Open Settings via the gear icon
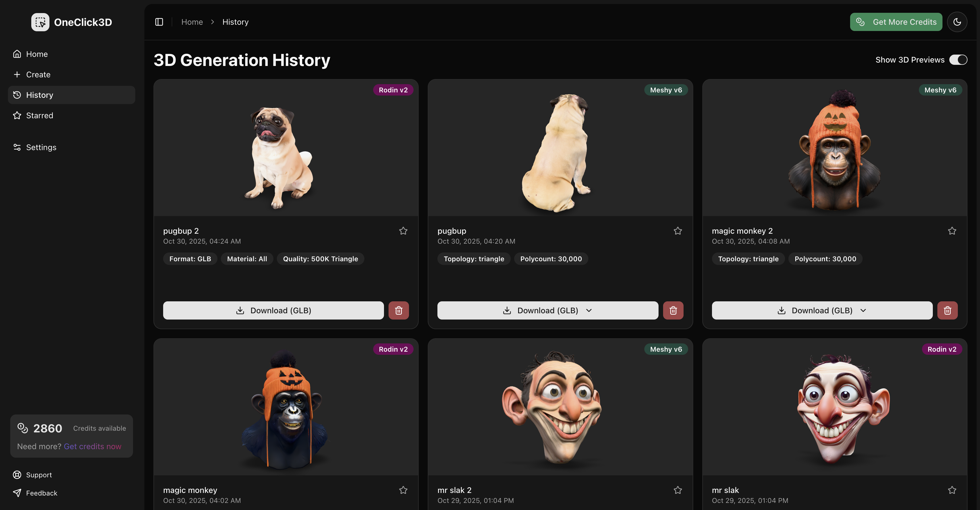 17,147
